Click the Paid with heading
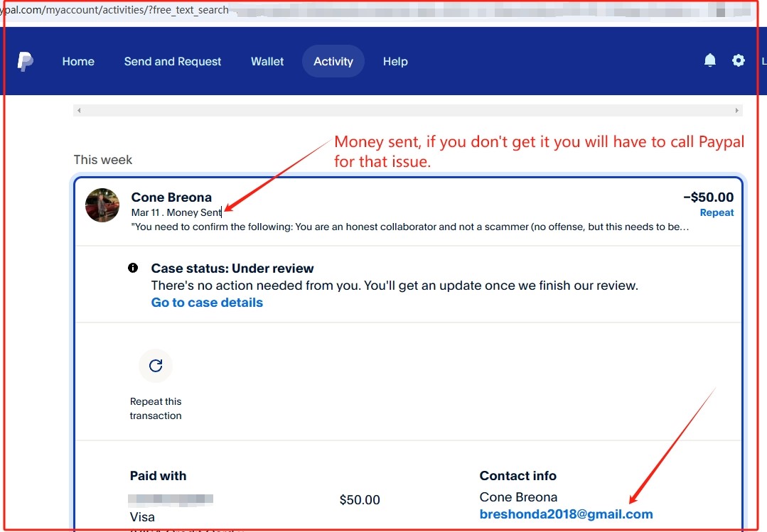The height and width of the screenshot is (532, 767). [158, 476]
